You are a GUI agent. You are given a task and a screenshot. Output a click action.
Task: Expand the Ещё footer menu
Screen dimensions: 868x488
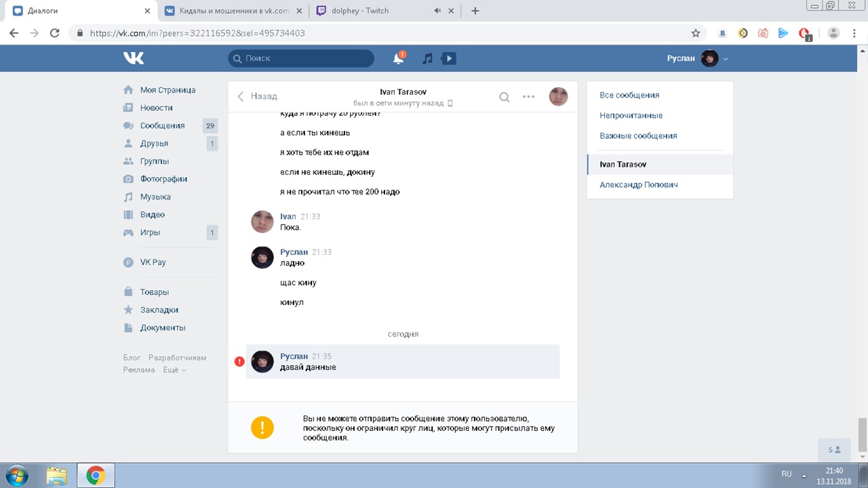(174, 370)
